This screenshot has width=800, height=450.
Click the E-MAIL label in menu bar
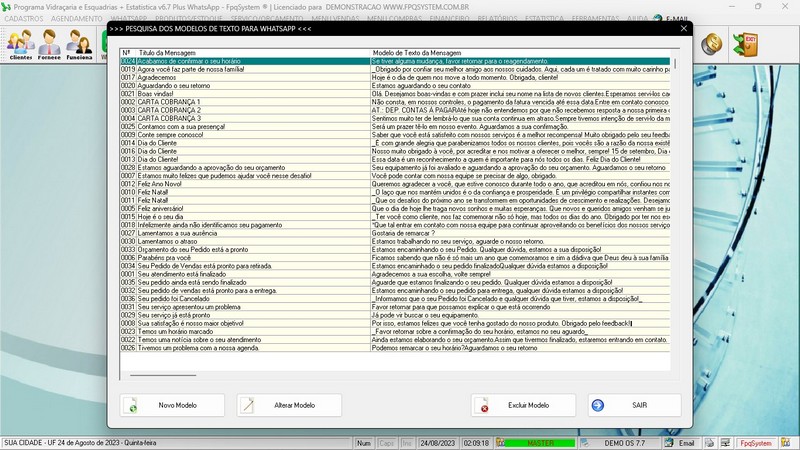pyautogui.click(x=677, y=19)
